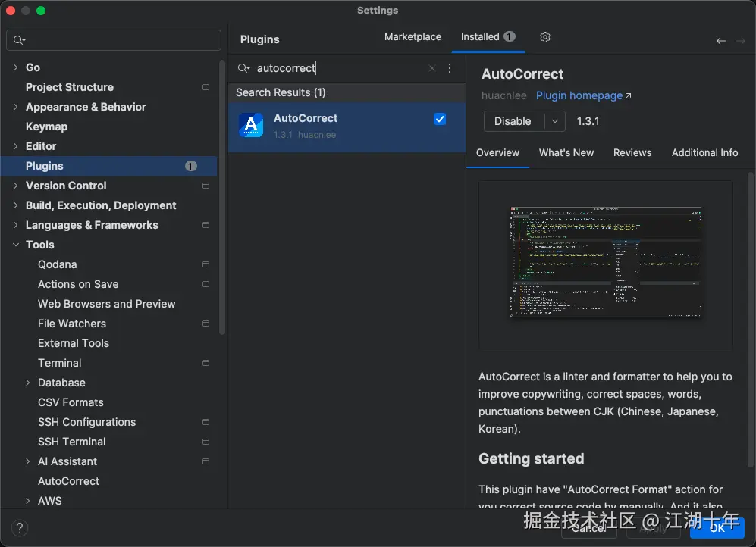This screenshot has width=756, height=547.
Task: Click the project-level icon beside File Watchers
Action: 206,324
